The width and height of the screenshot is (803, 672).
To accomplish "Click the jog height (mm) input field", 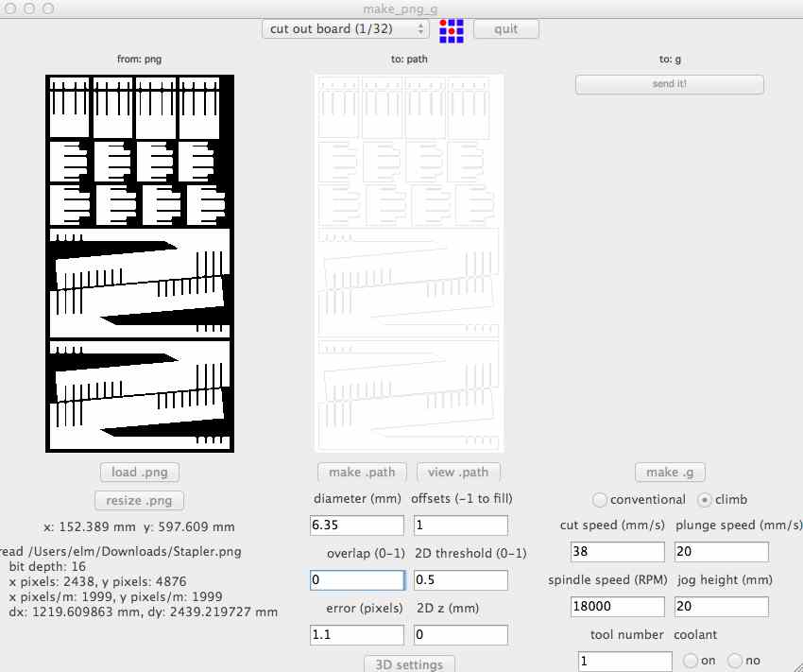I will (722, 607).
